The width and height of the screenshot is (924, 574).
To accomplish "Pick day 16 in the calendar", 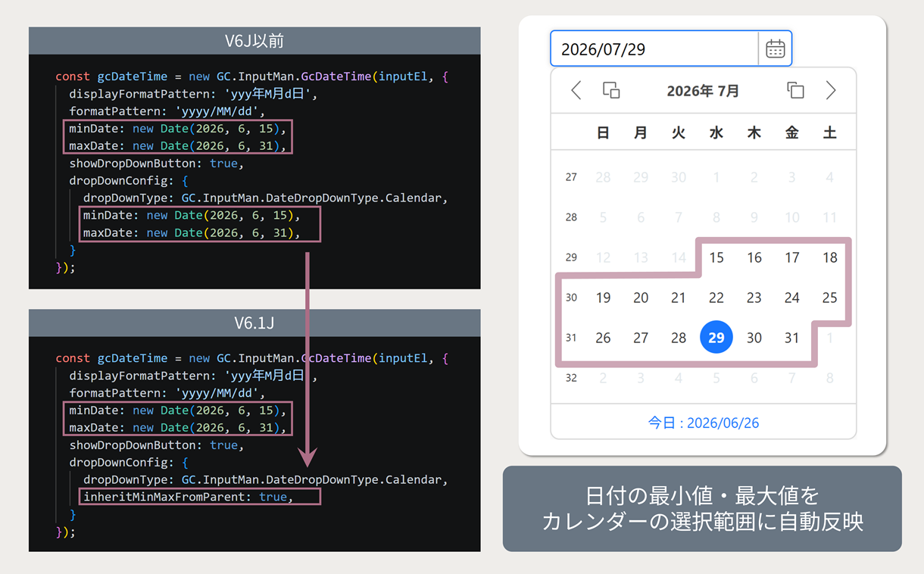I will pyautogui.click(x=754, y=257).
